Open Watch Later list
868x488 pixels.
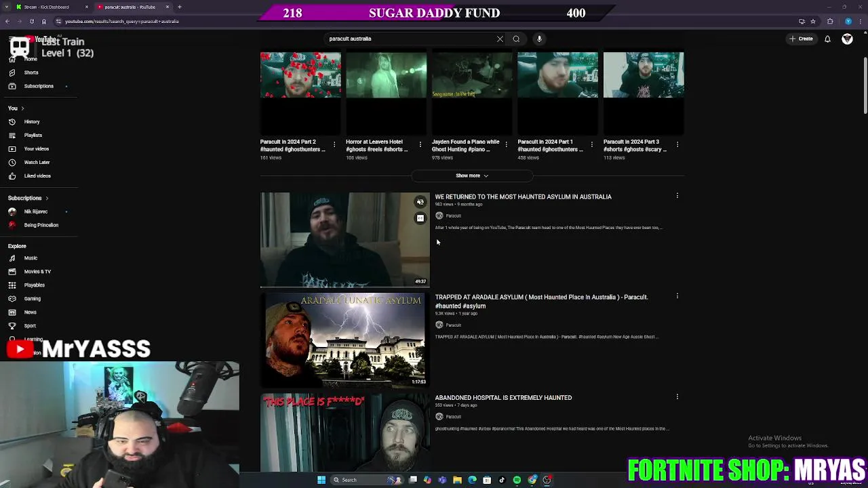(37, 163)
